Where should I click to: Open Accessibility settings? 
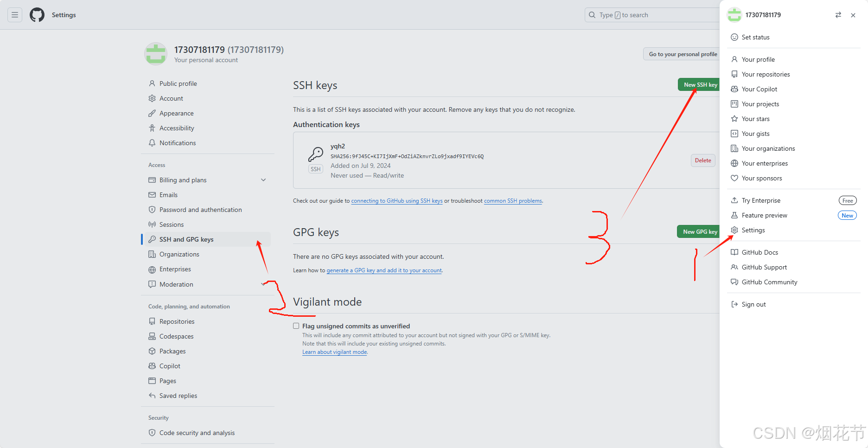point(208,128)
